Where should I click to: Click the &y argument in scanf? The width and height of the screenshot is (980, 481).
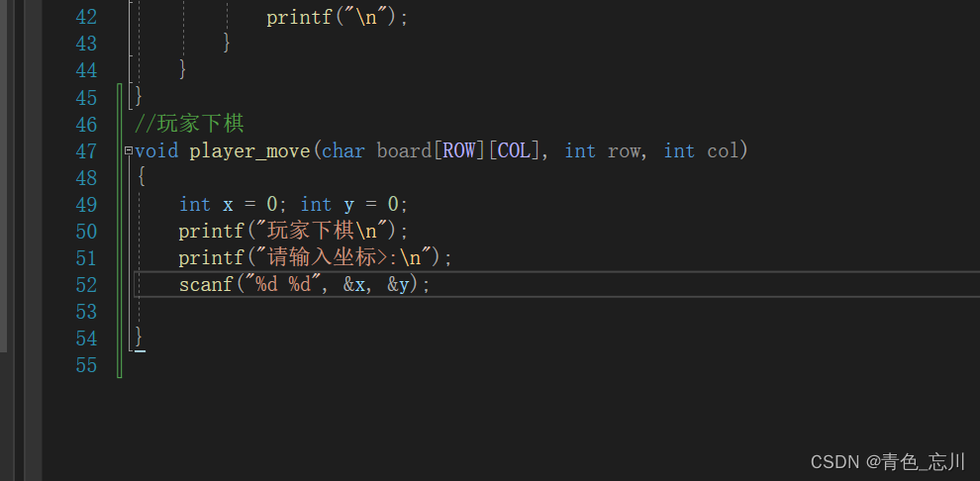pyautogui.click(x=398, y=285)
